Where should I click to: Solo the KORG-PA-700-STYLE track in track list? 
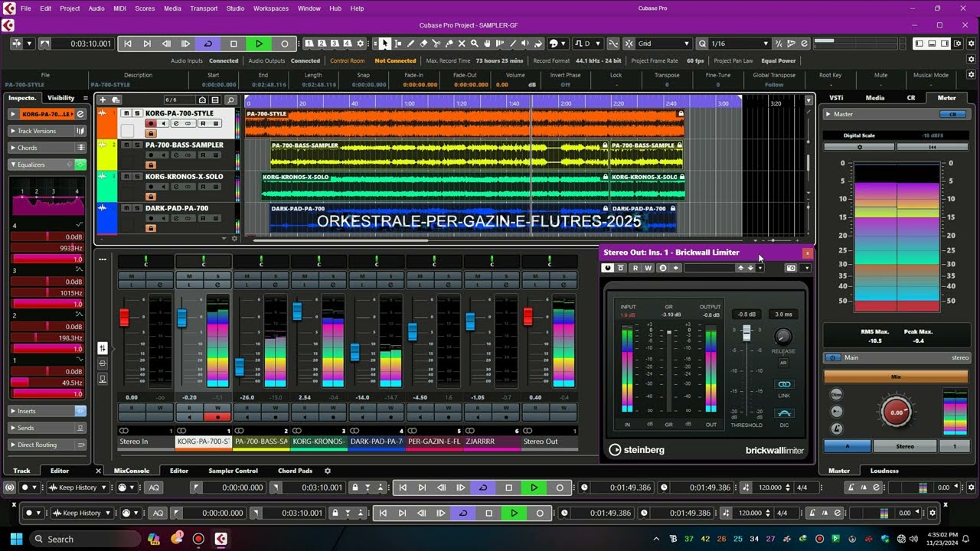coord(138,113)
